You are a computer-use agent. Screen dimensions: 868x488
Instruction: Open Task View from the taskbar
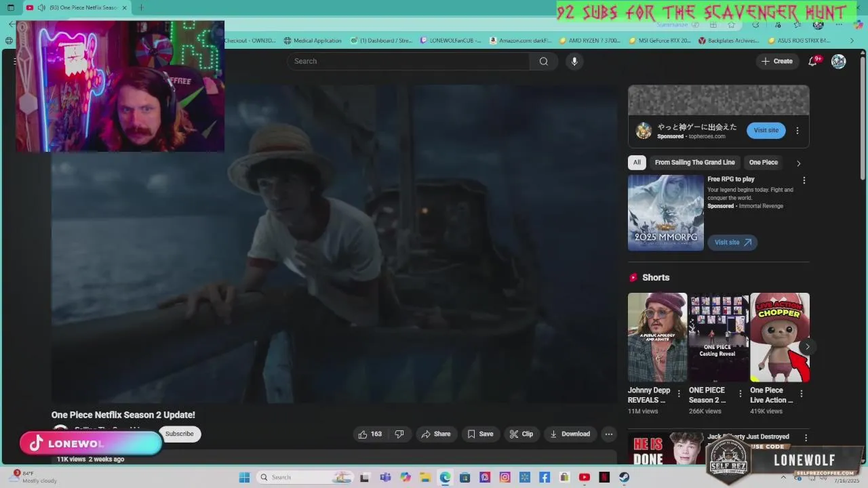point(364,477)
